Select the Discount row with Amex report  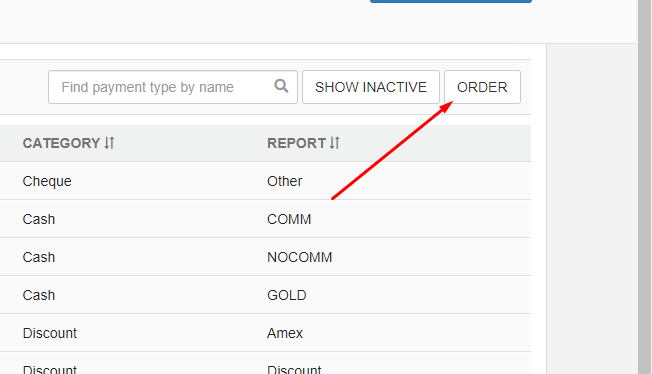click(x=265, y=333)
